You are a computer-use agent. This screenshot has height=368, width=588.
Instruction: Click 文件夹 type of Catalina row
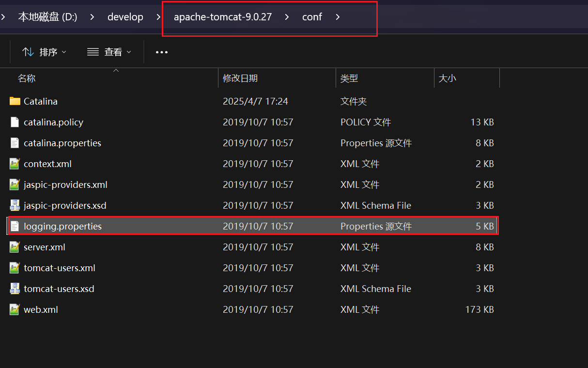(354, 101)
